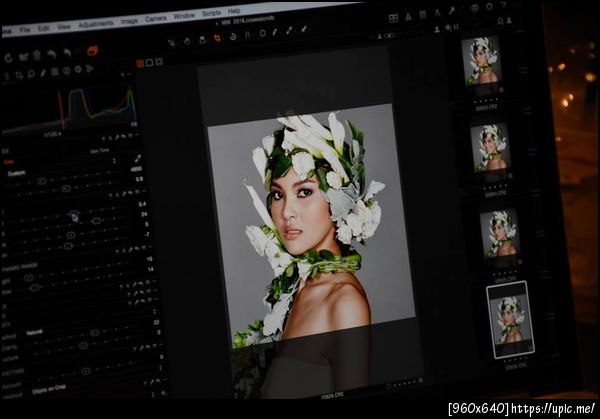Select the pointer cursor tool
The image size is (600, 419).
tap(171, 42)
